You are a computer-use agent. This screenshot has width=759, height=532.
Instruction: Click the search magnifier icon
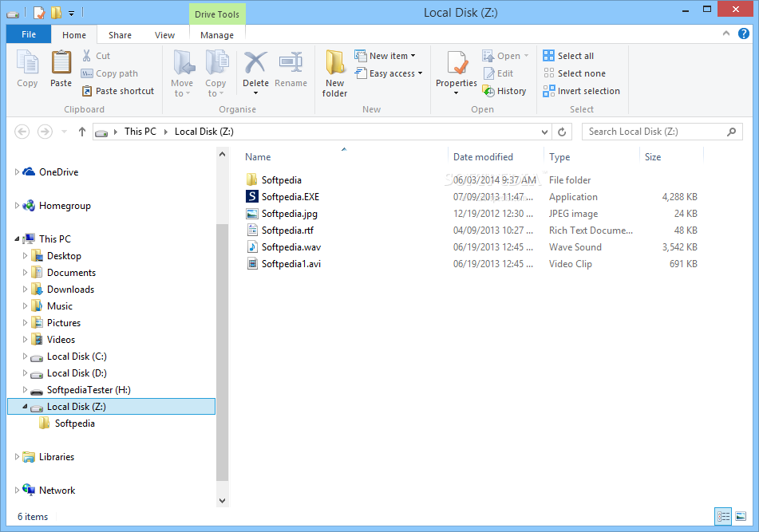click(x=731, y=132)
